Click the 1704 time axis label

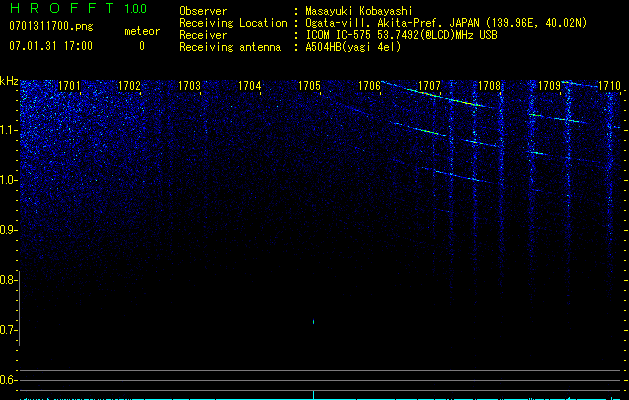[x=250, y=86]
